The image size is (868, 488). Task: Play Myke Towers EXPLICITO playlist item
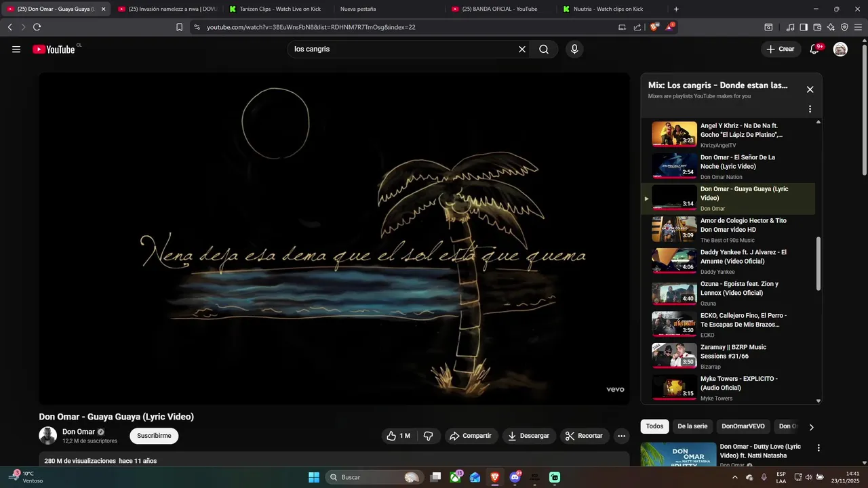[x=729, y=388]
